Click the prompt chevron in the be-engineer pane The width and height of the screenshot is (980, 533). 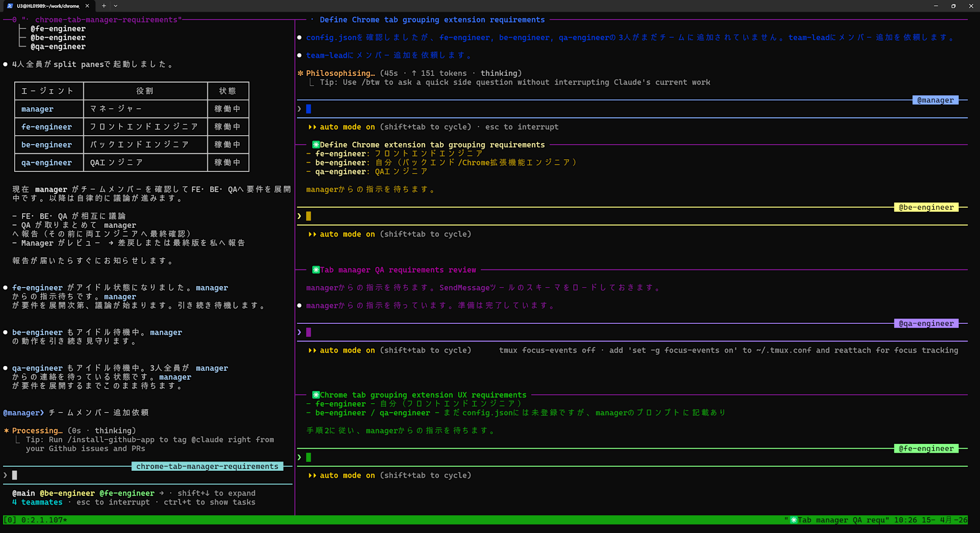pos(299,216)
